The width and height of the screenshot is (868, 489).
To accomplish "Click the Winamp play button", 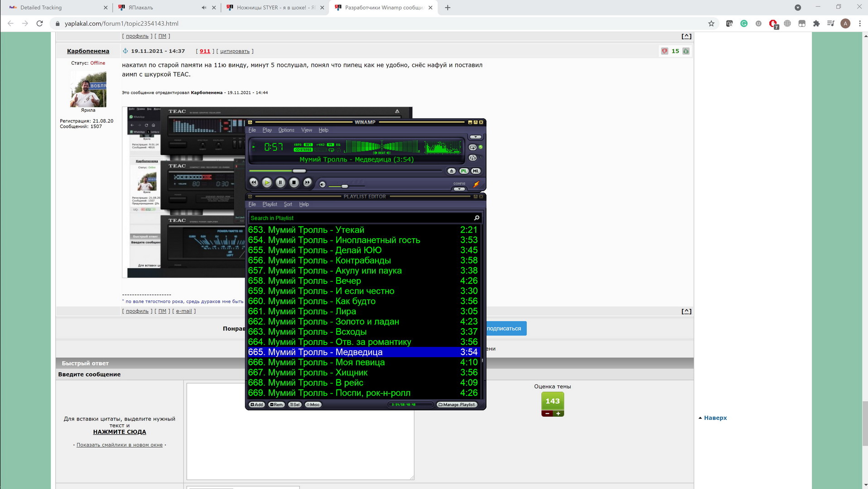I will point(267,182).
